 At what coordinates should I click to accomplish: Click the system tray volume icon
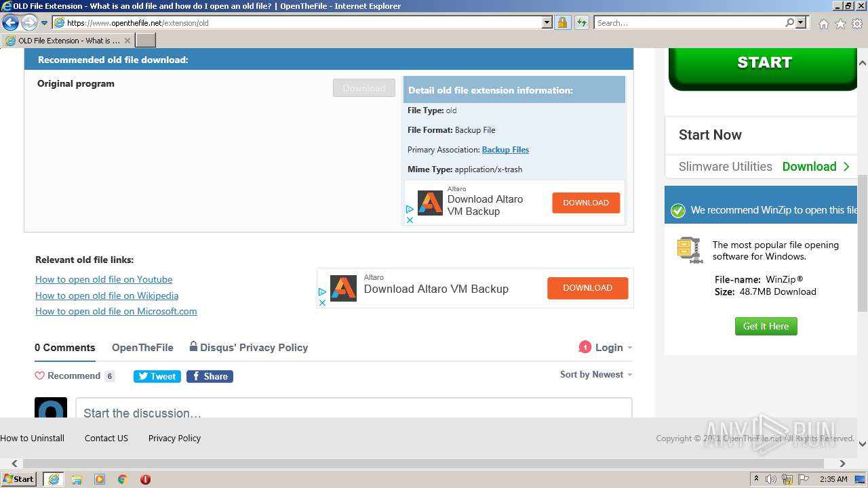[x=770, y=479]
